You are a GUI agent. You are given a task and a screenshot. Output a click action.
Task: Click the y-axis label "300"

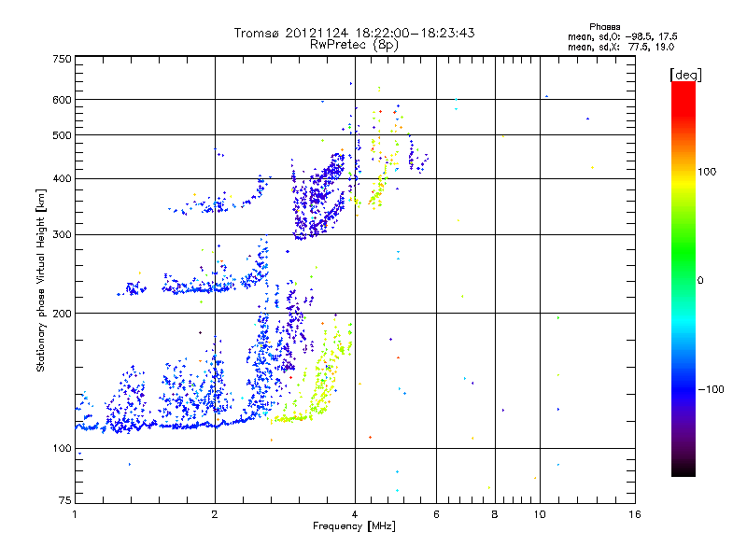62,235
